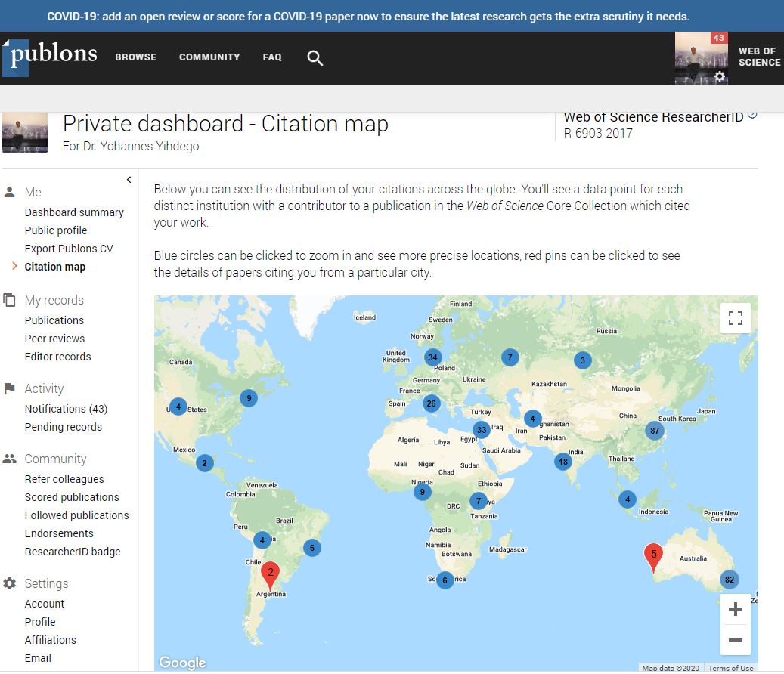Open the Publons logo home link
Viewport: 784px width, 674px height.
pos(51,56)
